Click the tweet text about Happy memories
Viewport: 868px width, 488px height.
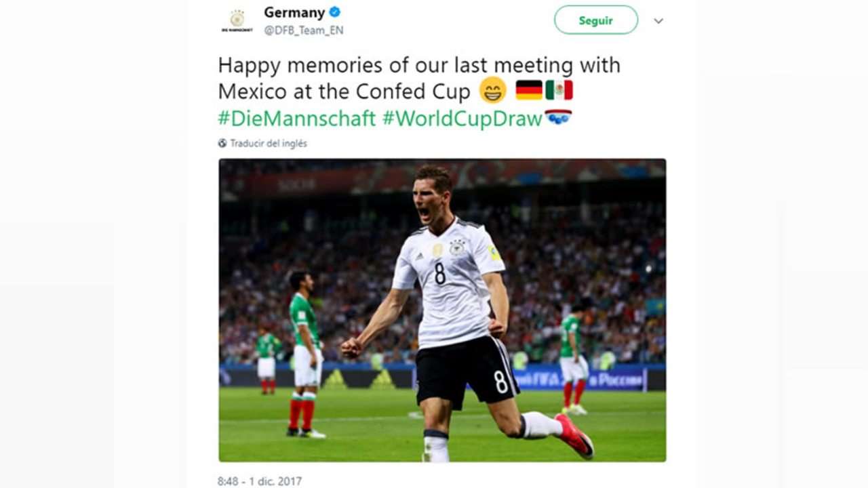point(418,78)
